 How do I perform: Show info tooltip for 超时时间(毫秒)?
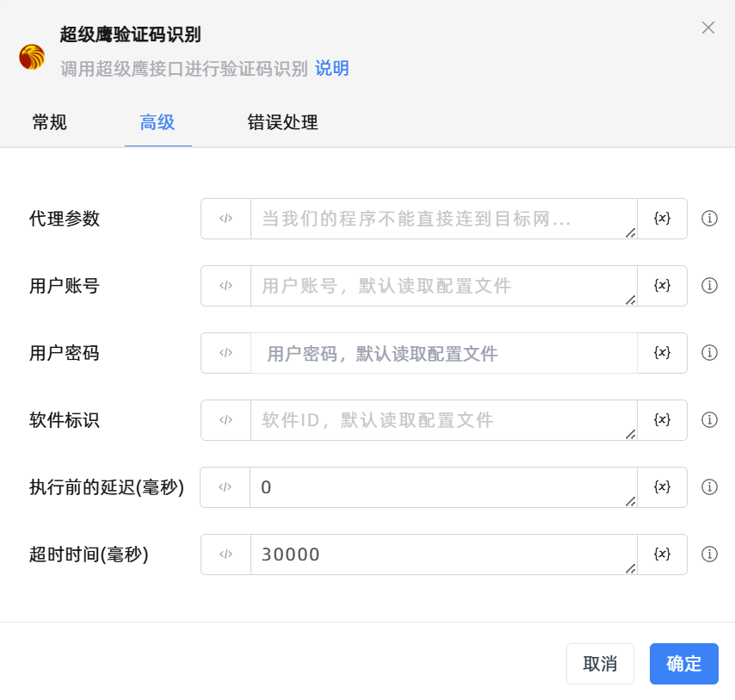click(x=709, y=554)
